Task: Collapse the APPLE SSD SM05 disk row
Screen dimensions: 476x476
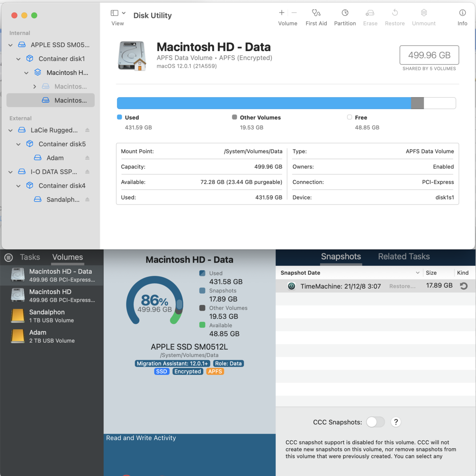Action: (x=10, y=45)
